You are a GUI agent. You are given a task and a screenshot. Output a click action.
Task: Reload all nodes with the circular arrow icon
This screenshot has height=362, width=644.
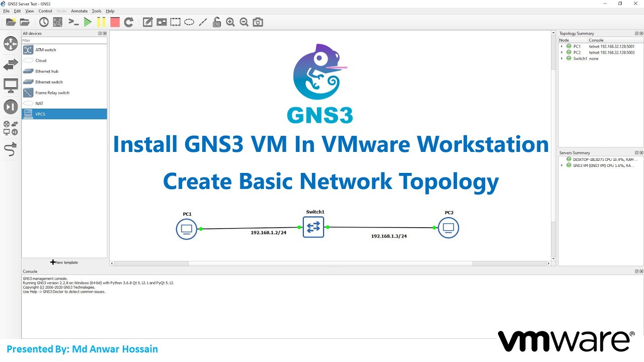click(x=129, y=22)
